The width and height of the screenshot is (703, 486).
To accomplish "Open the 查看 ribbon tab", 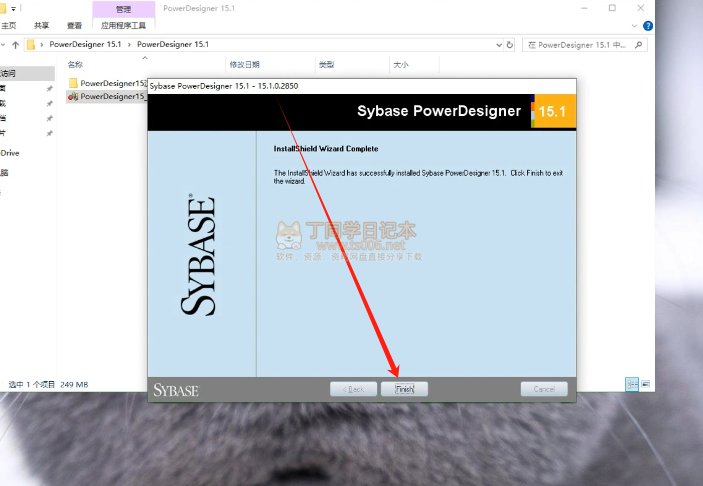I will [74, 25].
